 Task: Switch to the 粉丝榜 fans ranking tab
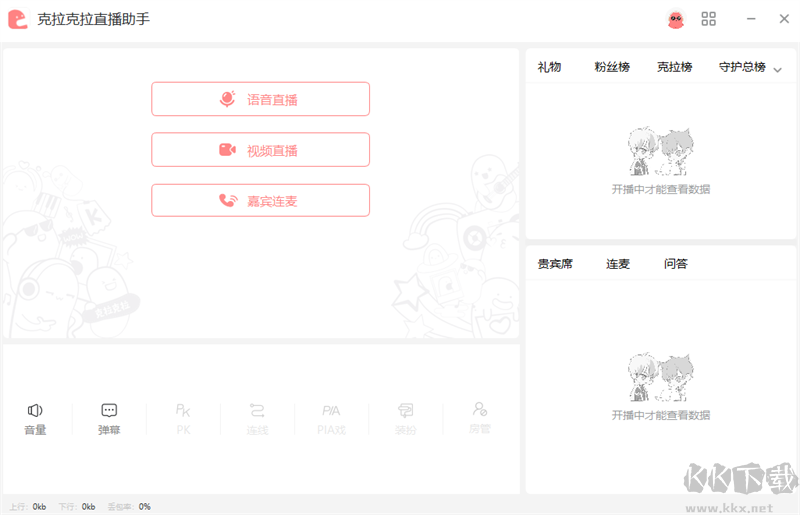(x=612, y=67)
